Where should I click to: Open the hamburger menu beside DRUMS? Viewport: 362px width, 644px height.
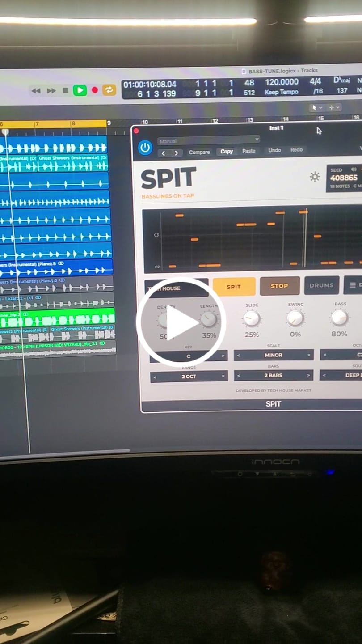pyautogui.click(x=353, y=285)
